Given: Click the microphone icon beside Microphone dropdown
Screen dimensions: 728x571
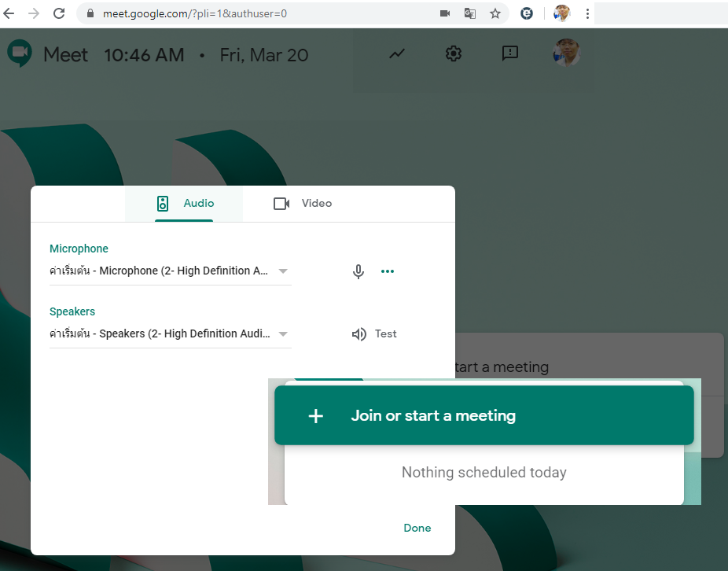Looking at the screenshot, I should point(358,271).
